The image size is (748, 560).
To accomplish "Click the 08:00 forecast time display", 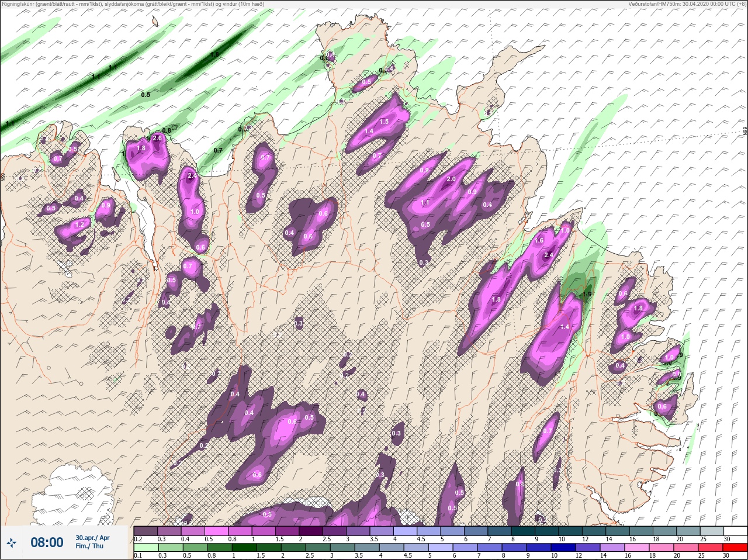I will click(47, 542).
